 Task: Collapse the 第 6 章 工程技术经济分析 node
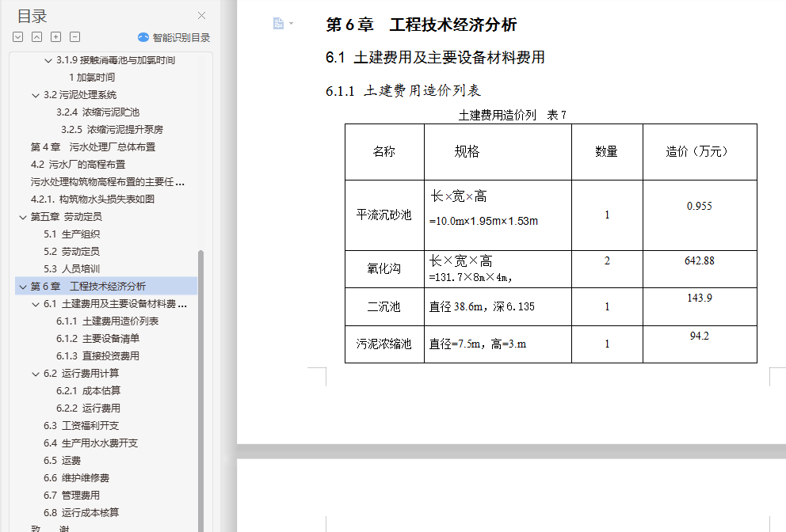[x=22, y=287]
